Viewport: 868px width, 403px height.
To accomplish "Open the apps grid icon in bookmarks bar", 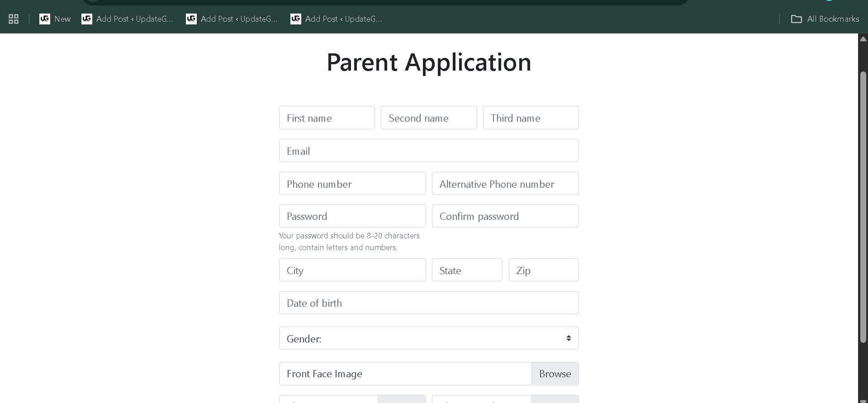I will [14, 19].
